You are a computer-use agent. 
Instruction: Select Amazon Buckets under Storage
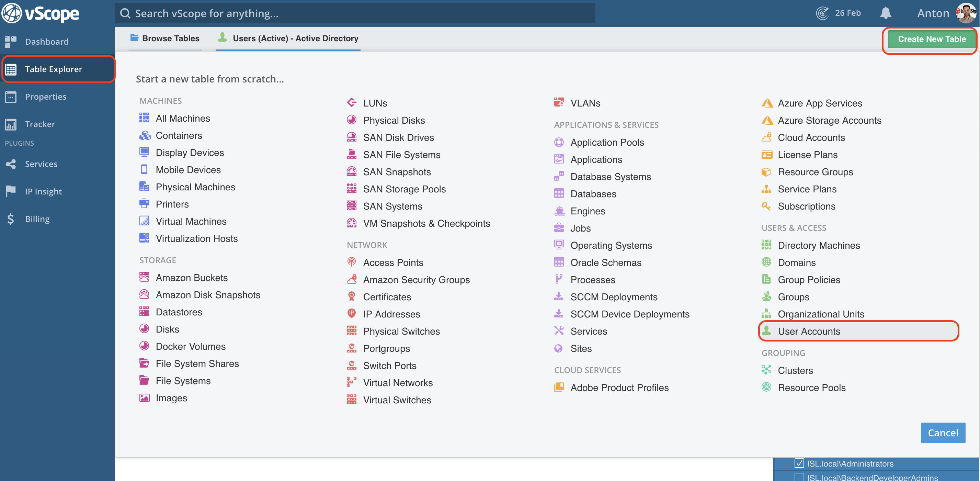point(191,278)
